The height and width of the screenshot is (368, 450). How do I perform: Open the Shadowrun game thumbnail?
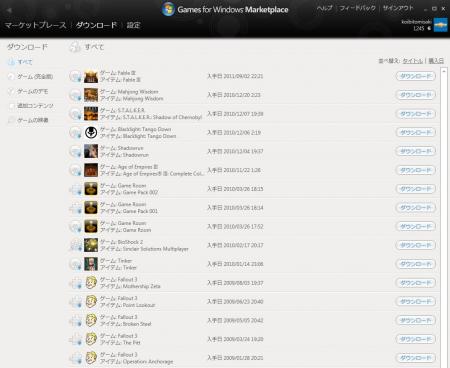coord(91,151)
